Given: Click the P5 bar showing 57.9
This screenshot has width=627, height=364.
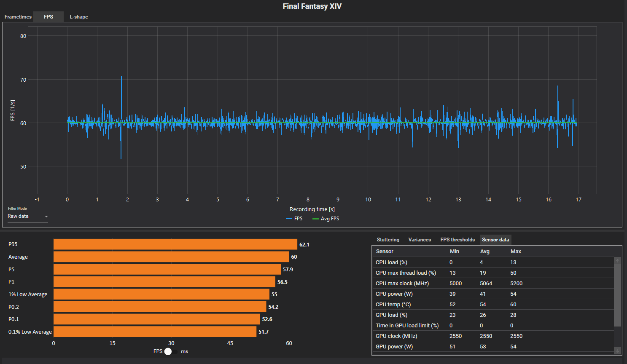Looking at the screenshot, I should click(167, 269).
